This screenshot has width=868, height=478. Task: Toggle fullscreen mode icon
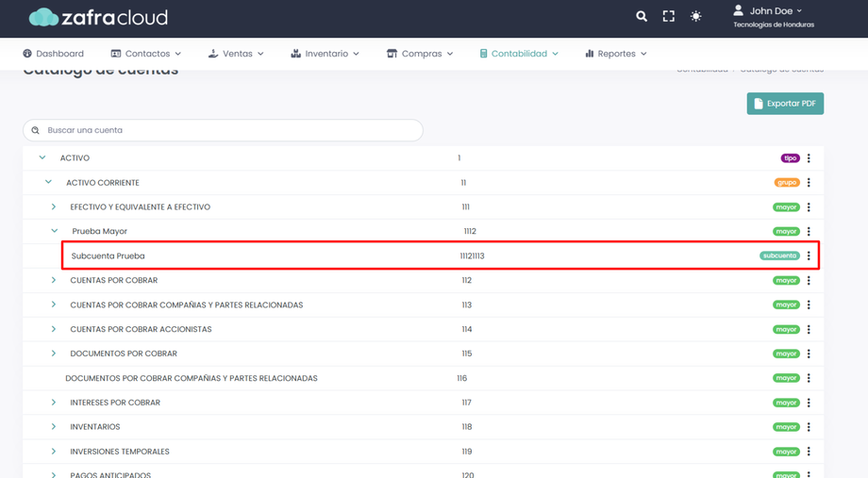click(x=669, y=16)
